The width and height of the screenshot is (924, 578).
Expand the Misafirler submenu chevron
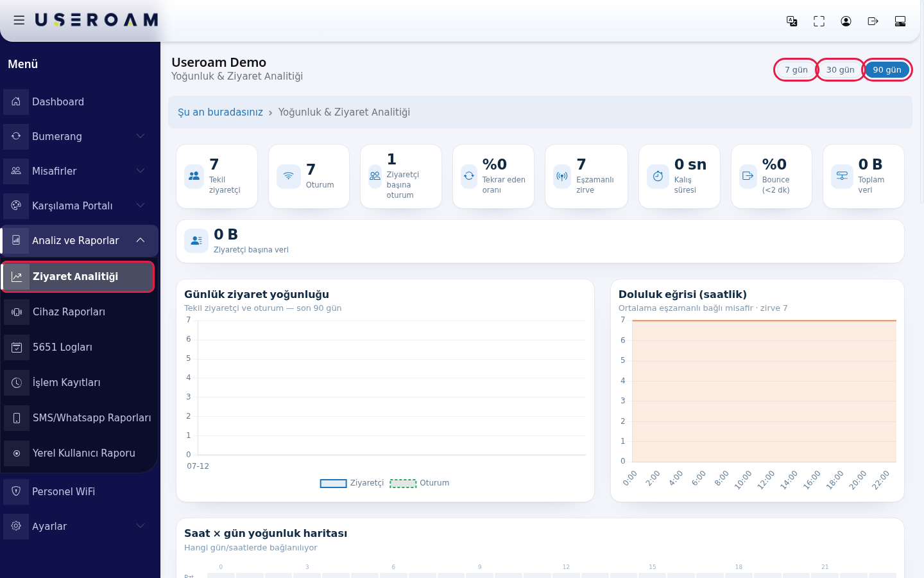[141, 171]
